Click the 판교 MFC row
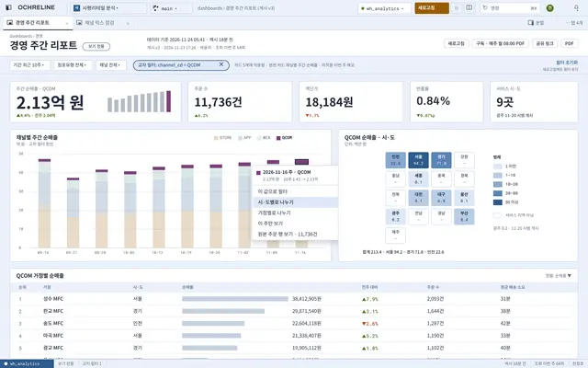588x368 pixels. point(294,311)
